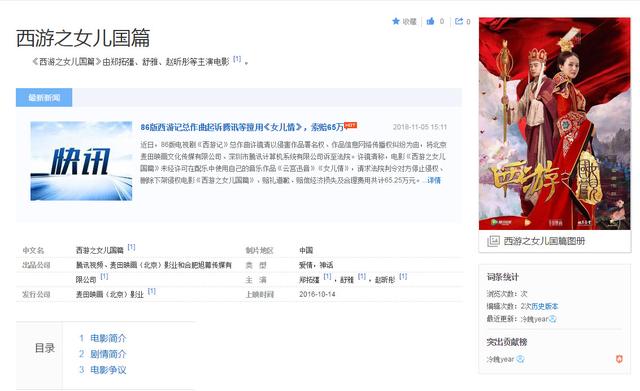
Task: Click the share arrow icon
Action: click(459, 21)
